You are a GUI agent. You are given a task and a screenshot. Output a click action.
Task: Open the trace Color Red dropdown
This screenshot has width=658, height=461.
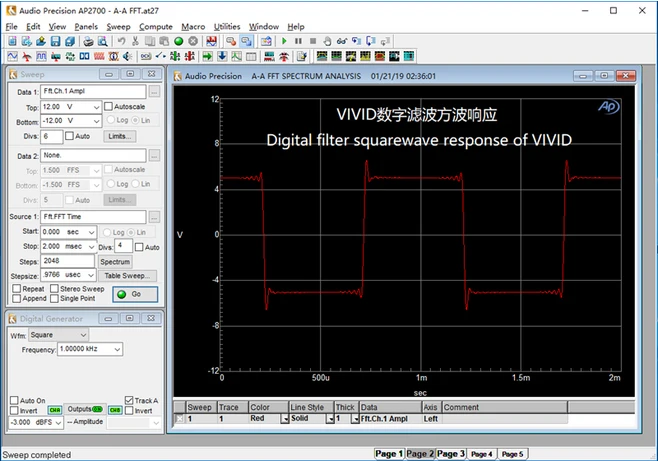point(285,419)
